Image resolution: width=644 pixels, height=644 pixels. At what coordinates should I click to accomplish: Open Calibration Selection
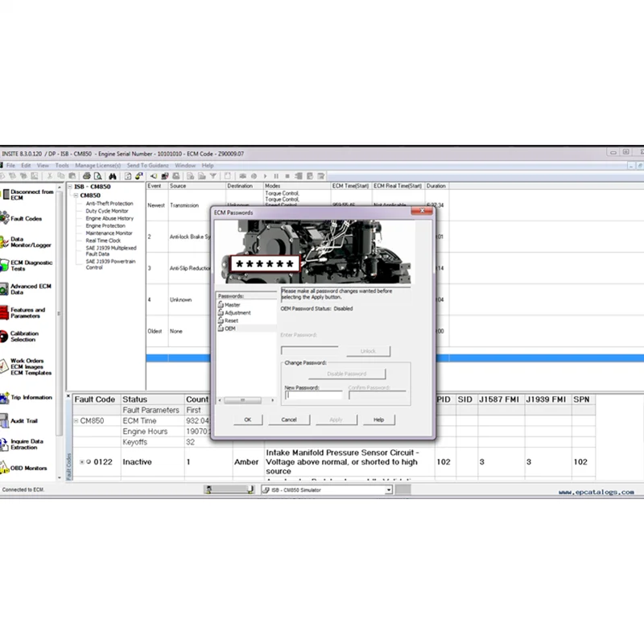[x=19, y=336]
